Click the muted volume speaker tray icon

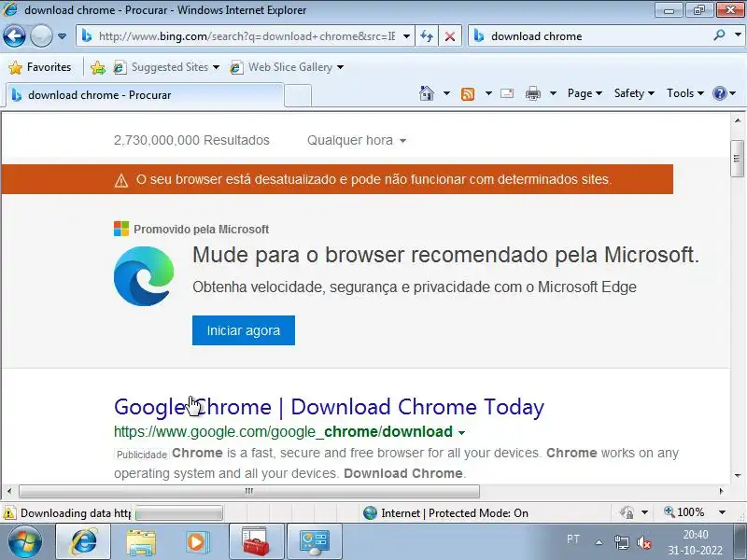tap(644, 542)
